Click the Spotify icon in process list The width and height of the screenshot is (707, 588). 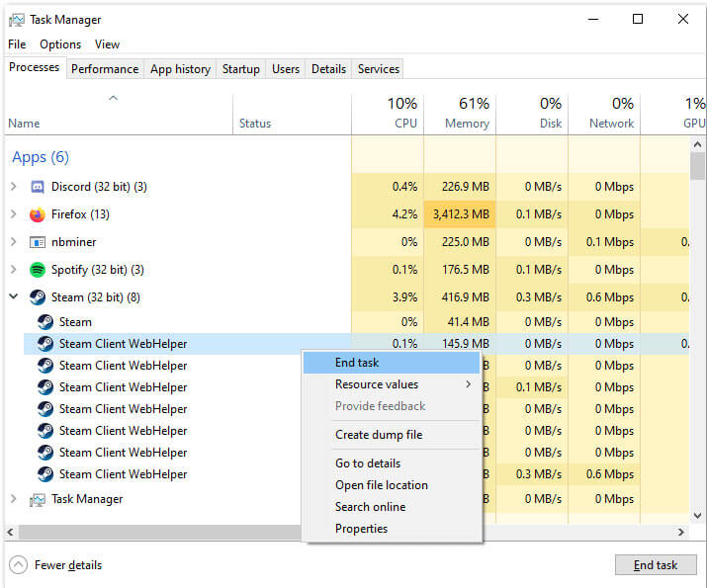click(38, 270)
